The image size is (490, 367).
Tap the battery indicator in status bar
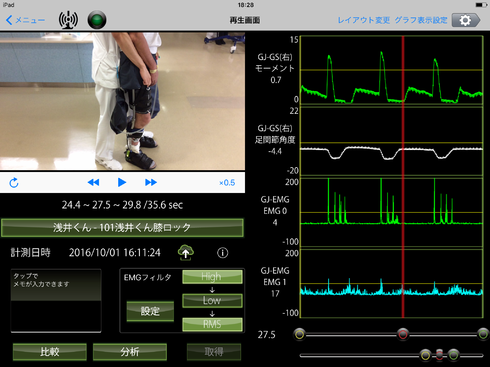(x=481, y=5)
